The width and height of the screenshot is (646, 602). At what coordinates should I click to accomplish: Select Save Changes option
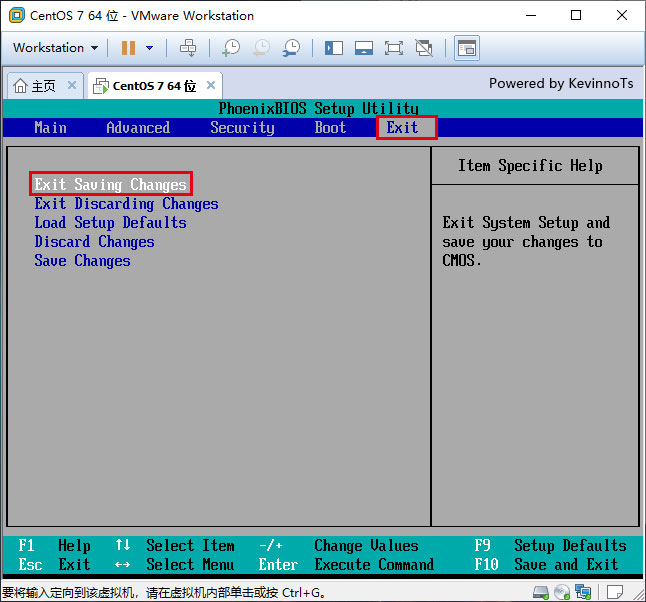click(82, 260)
